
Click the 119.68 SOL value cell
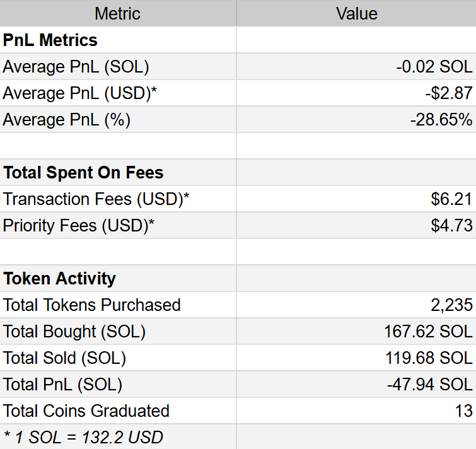356,358
